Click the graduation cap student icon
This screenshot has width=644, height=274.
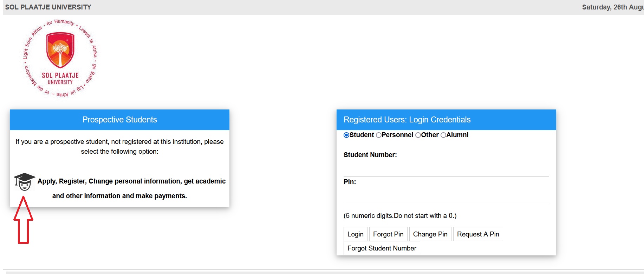click(x=24, y=181)
